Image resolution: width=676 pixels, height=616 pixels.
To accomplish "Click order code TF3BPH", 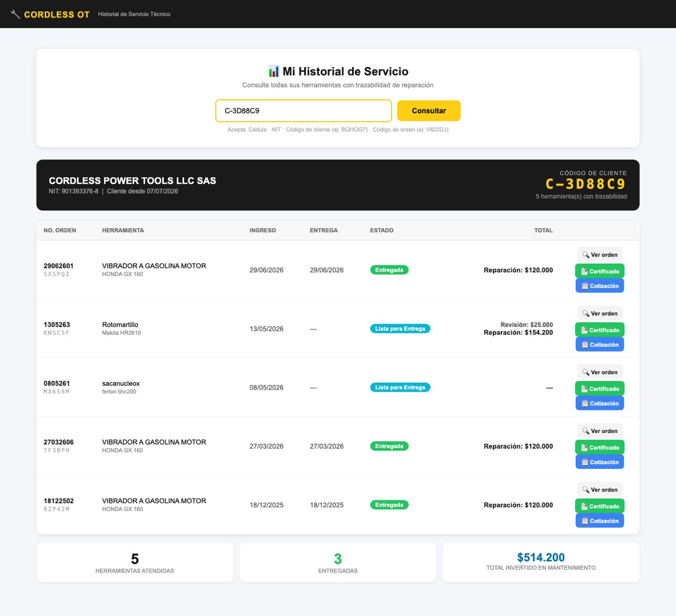I will [56, 450].
